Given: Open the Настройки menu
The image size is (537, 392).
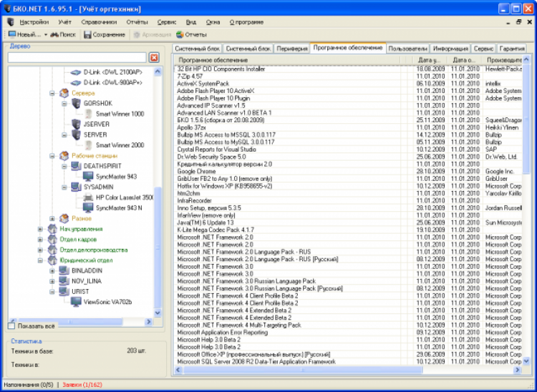Looking at the screenshot, I should click(x=34, y=22).
